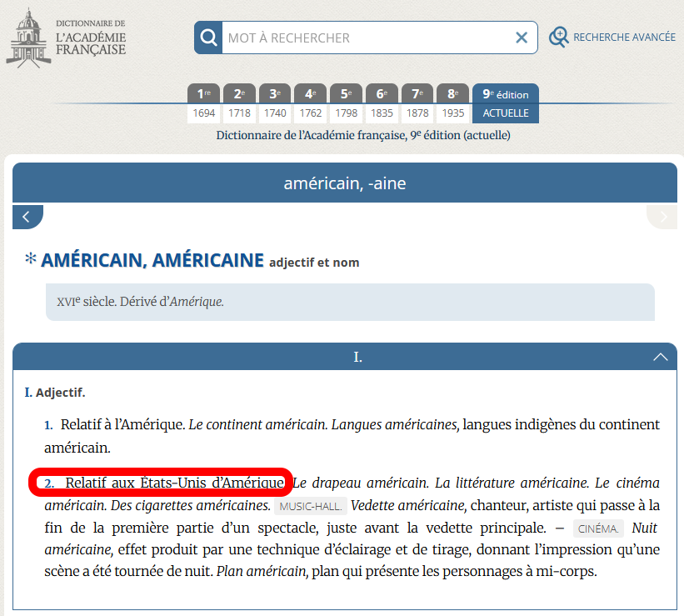Viewport: 684px width, 616px height.
Task: Click the etymology 'XVIe siècle. Dérivé d'Amérique'
Action: click(140, 302)
